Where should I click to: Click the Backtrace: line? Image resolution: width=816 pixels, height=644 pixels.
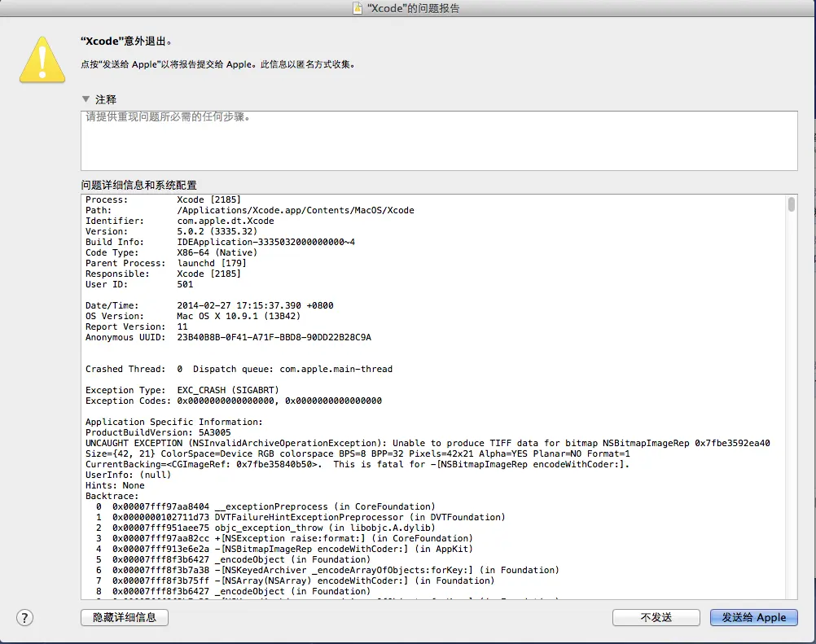click(112, 497)
